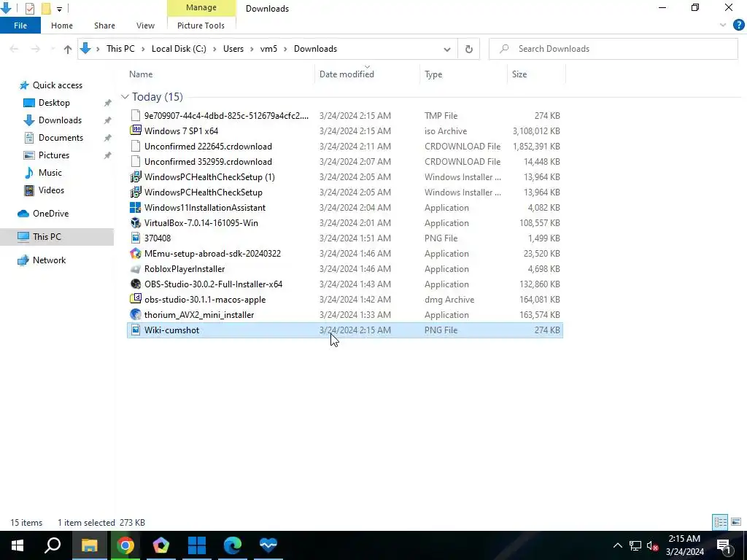Select obs-studio-30.1.1-macos-apple dmg icon
The image size is (747, 560).
point(136,300)
